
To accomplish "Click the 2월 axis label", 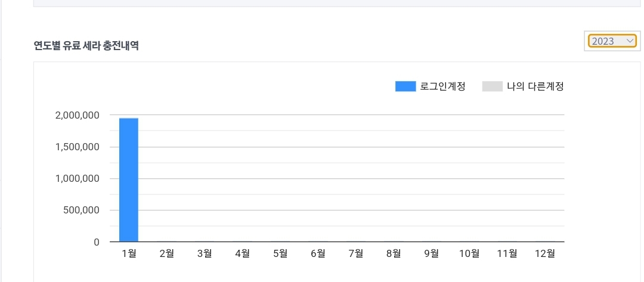I will coord(167,253).
